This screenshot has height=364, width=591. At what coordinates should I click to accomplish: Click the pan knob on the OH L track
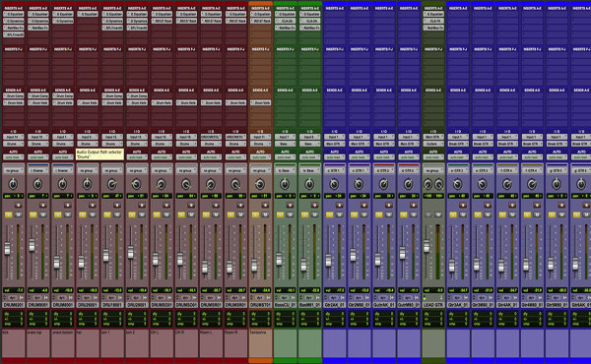point(162,184)
